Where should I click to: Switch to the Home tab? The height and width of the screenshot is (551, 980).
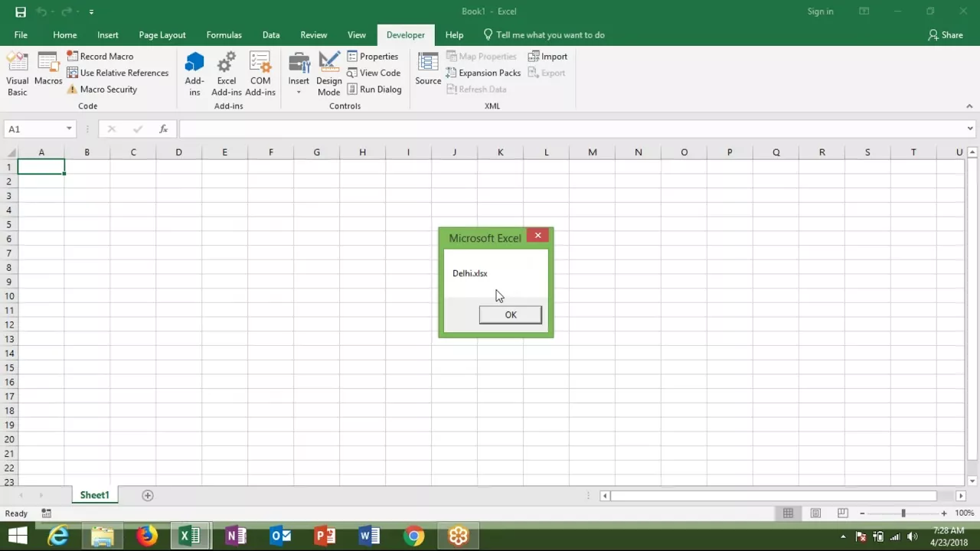tap(65, 35)
